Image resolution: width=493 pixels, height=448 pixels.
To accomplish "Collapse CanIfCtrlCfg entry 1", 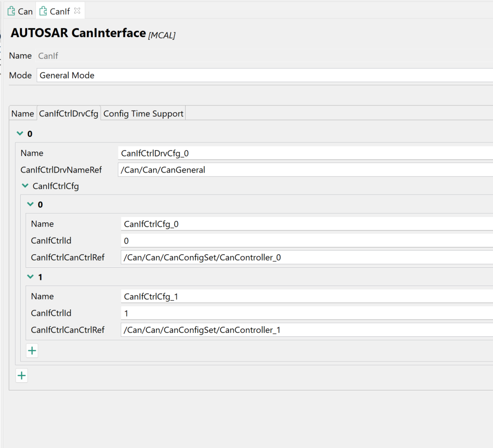I will [30, 277].
